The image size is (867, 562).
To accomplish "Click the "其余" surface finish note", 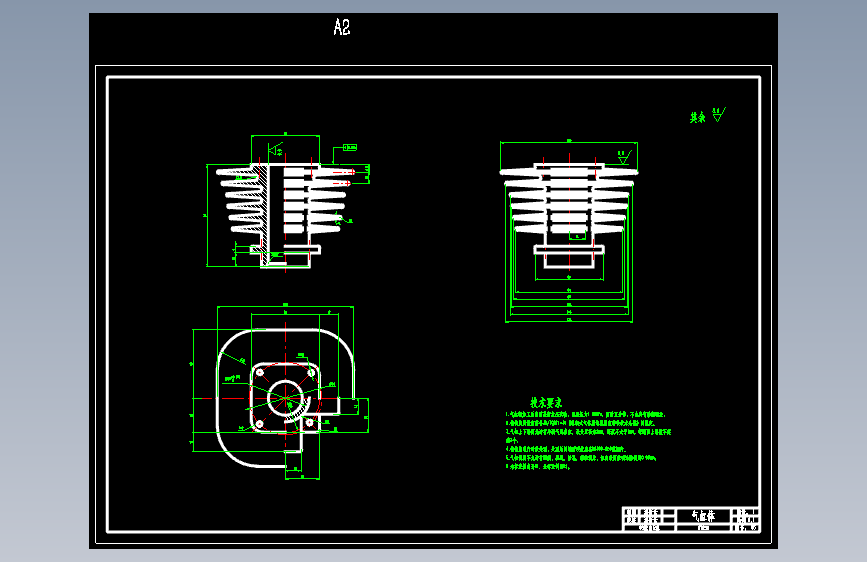I will 697,117.
